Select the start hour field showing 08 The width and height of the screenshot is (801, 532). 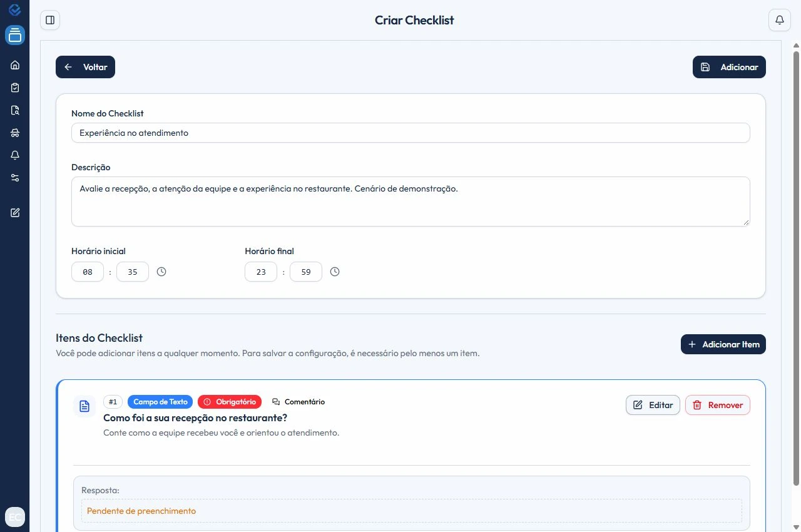(88, 272)
